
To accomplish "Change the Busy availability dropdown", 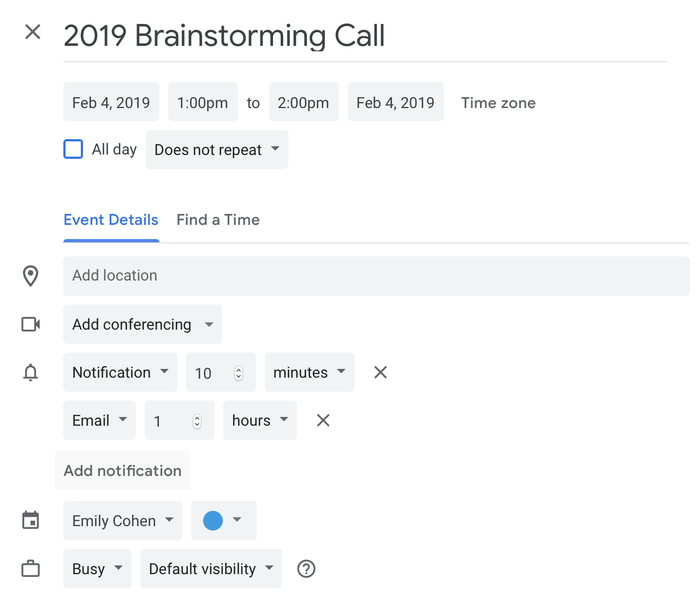I will (x=97, y=569).
